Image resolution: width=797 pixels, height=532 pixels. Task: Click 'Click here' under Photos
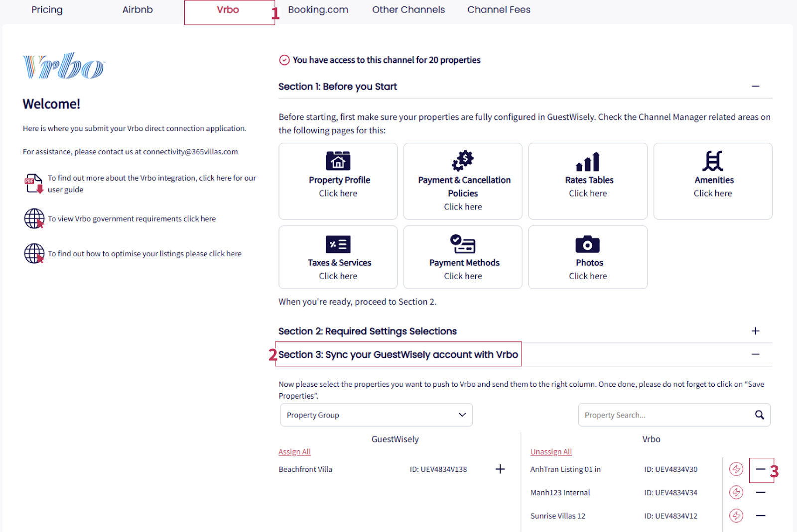pos(588,276)
